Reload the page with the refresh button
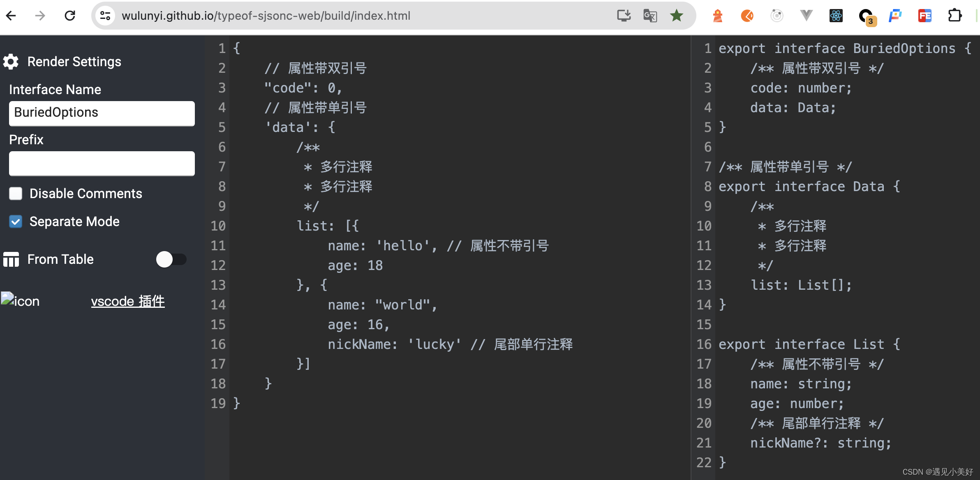Image resolution: width=980 pixels, height=480 pixels. pyautogui.click(x=70, y=16)
